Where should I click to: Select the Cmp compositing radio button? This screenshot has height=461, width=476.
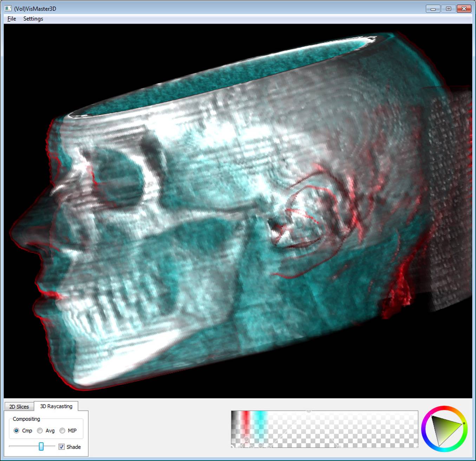point(17,430)
